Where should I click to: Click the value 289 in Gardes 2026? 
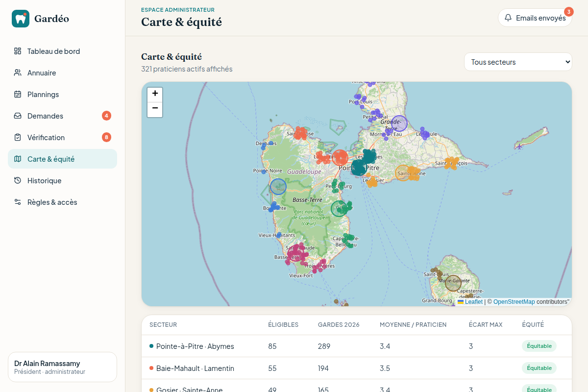pos(324,346)
